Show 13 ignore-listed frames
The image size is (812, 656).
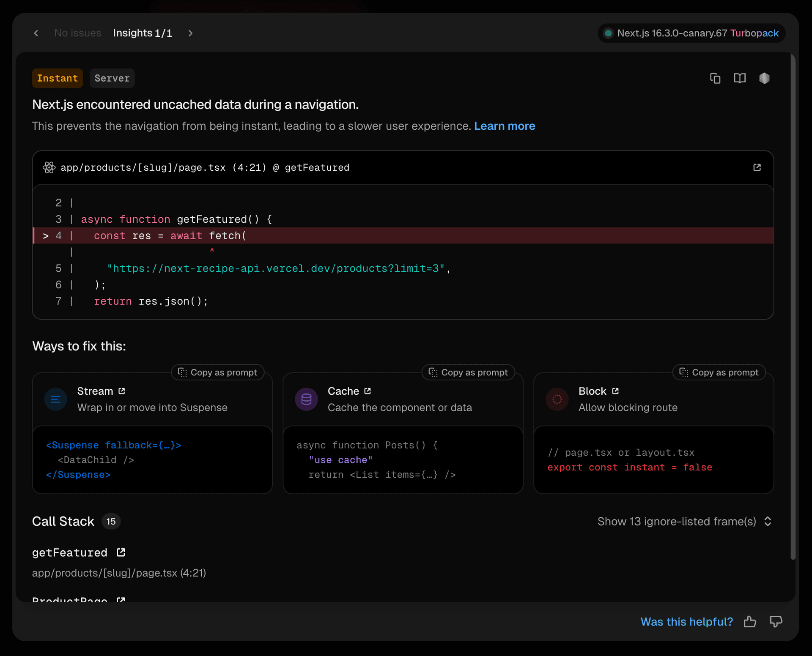click(x=685, y=521)
